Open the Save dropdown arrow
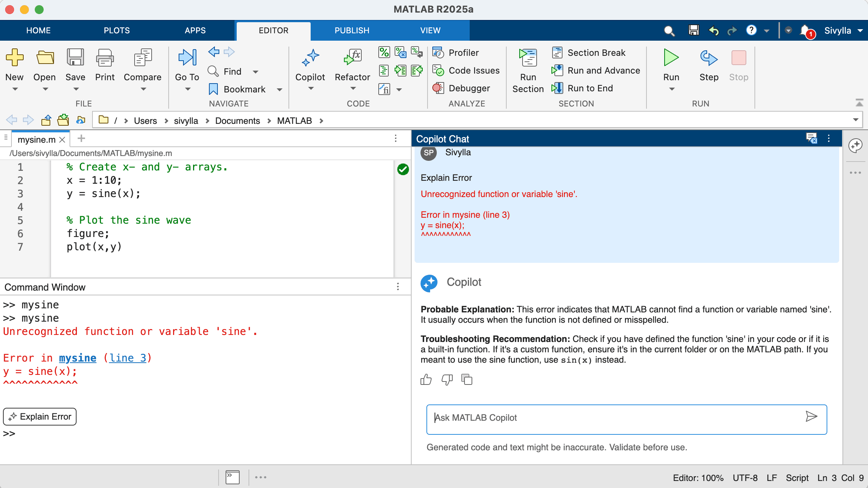The height and width of the screenshot is (488, 868). 75,89
